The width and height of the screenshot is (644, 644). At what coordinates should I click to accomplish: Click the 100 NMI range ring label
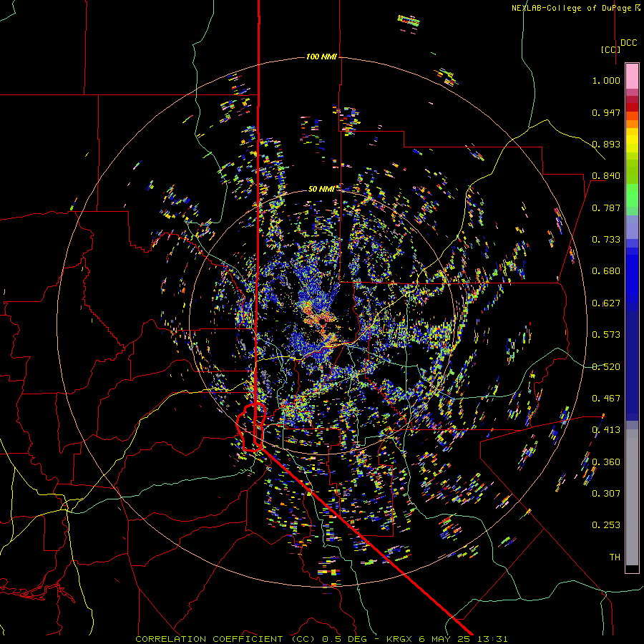(x=321, y=57)
